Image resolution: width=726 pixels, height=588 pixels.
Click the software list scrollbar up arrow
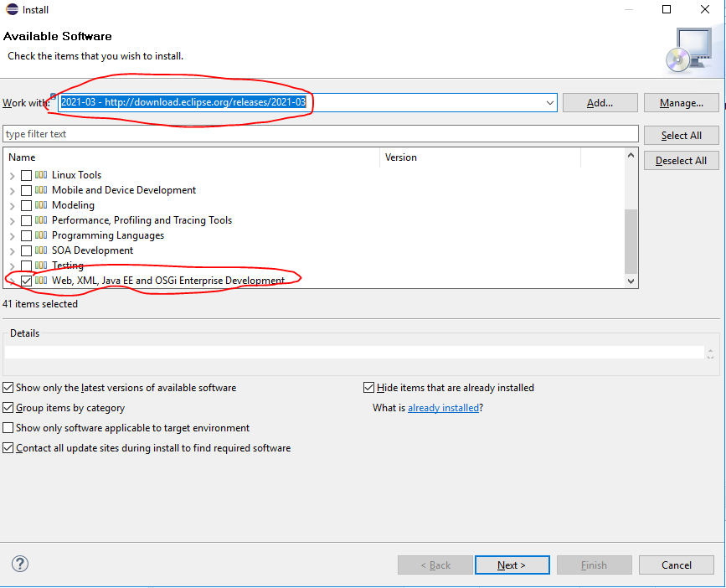point(631,156)
